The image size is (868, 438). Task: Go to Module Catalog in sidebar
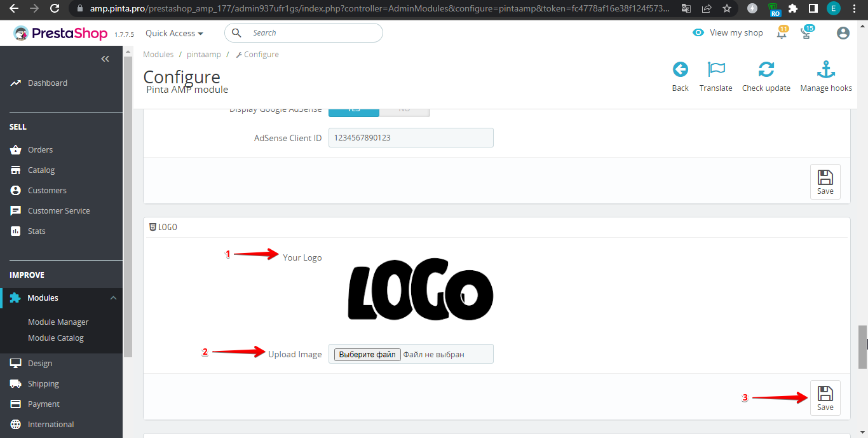coord(55,338)
